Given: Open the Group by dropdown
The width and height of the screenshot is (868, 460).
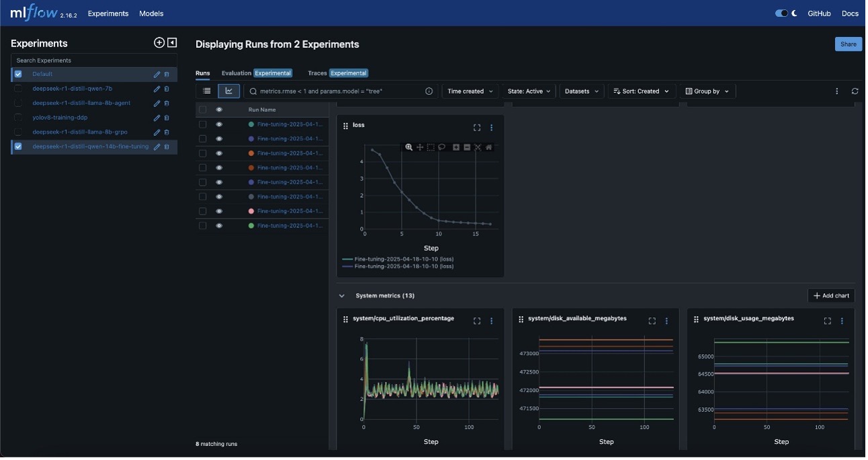Looking at the screenshot, I should (707, 91).
